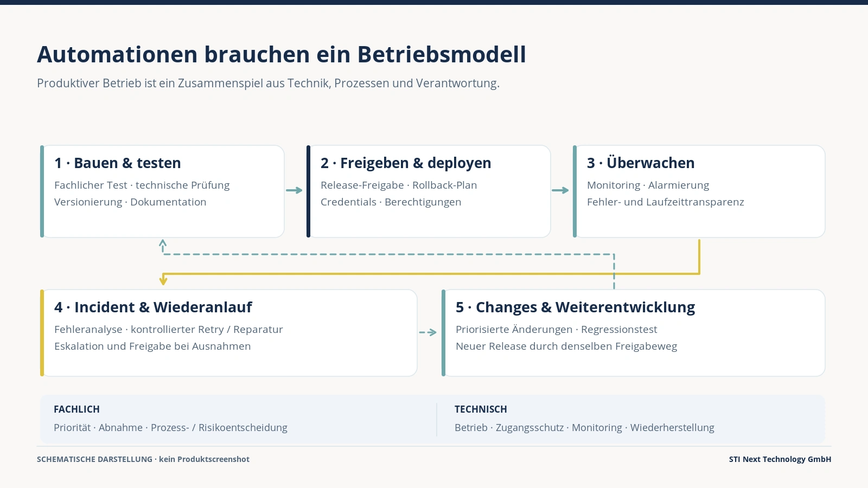Click "Release-Freigabe · Rollback-Plan" line
The width and height of the screenshot is (868, 488).
tap(399, 185)
